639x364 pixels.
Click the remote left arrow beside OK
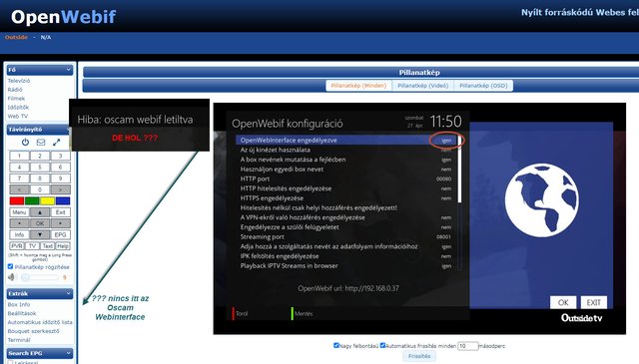(20, 223)
